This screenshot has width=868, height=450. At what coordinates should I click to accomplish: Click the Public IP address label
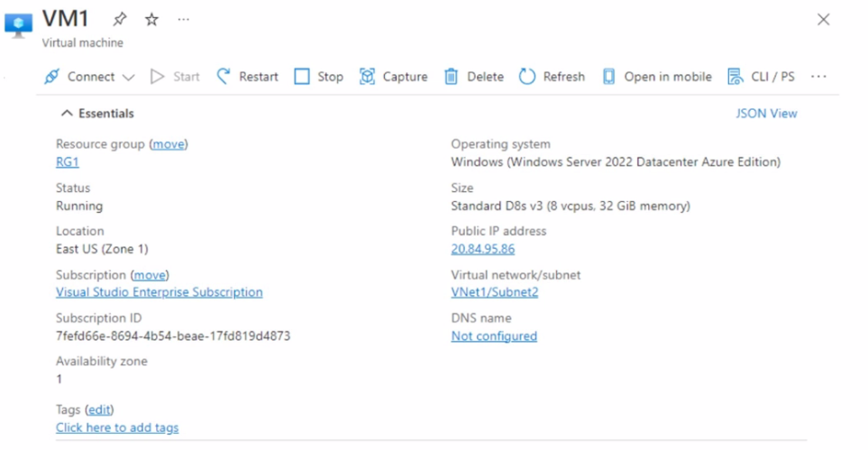click(498, 231)
